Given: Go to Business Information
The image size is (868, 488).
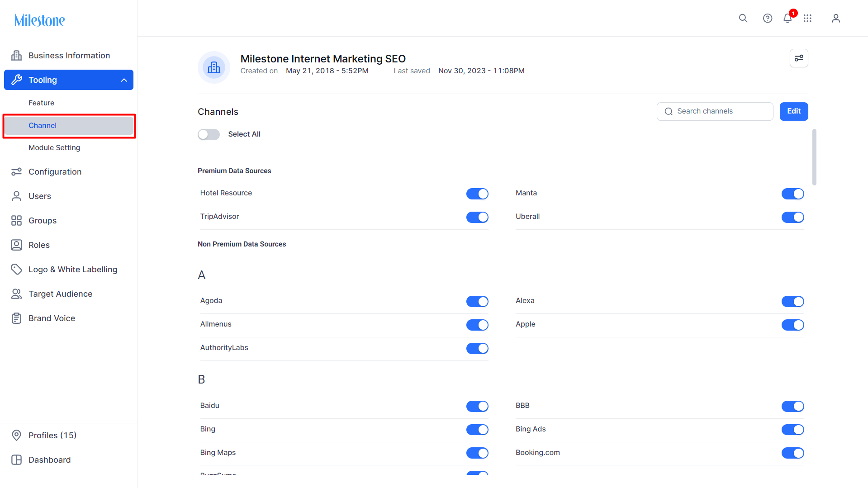Looking at the screenshot, I should coord(69,55).
